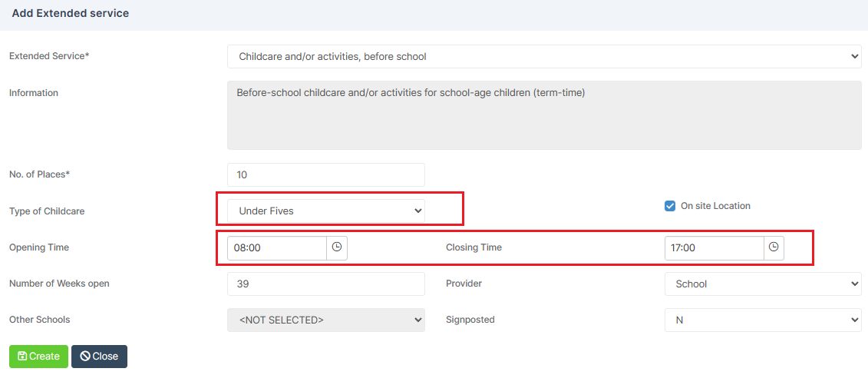Select the Number of Weeks open field
The height and width of the screenshot is (375, 868).
[326, 284]
